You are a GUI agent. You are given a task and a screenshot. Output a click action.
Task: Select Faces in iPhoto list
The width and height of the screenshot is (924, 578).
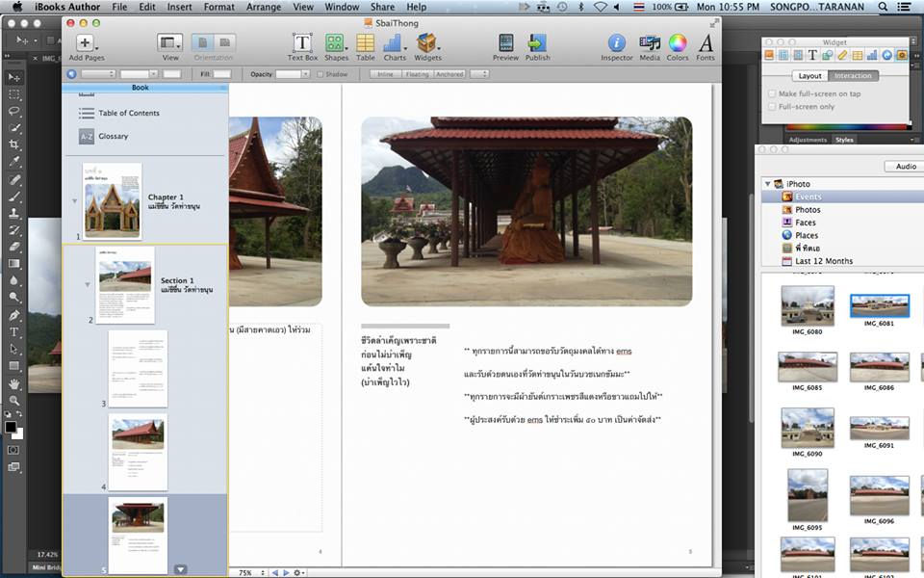(x=805, y=223)
